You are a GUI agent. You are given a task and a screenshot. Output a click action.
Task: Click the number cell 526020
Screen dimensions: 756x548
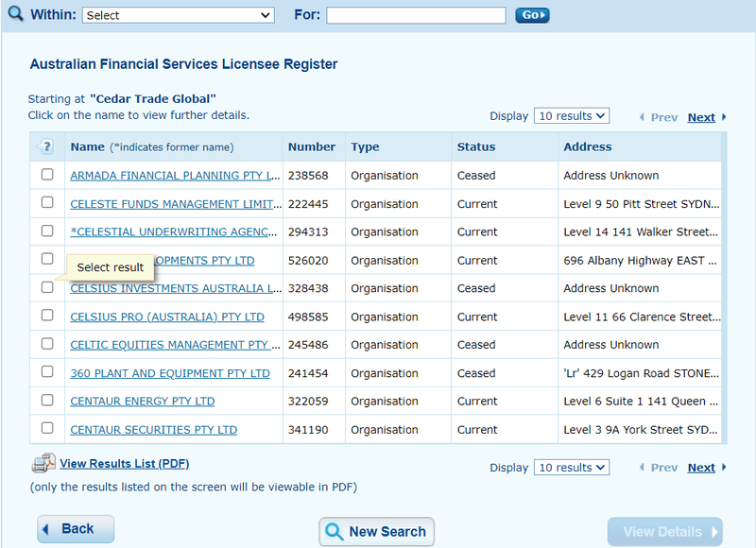(308, 260)
